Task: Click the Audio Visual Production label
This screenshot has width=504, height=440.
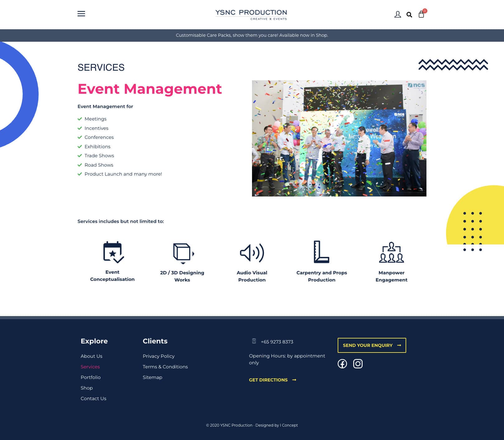Action: pos(252,277)
